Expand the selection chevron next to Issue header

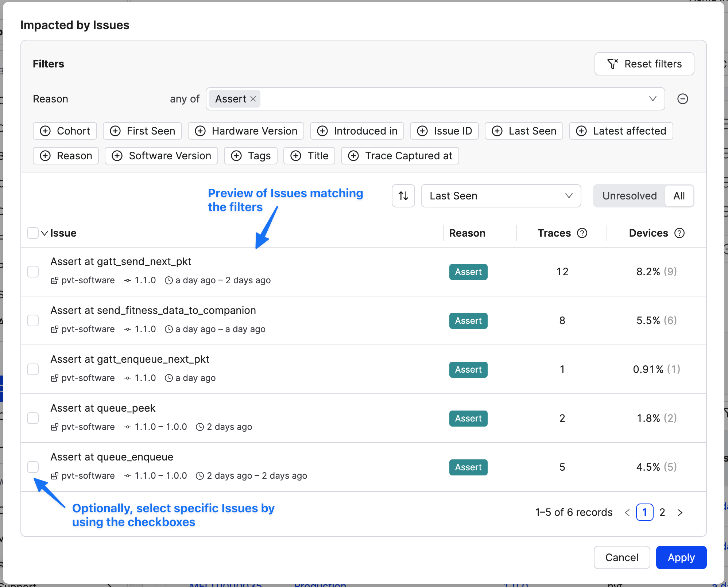[44, 233]
